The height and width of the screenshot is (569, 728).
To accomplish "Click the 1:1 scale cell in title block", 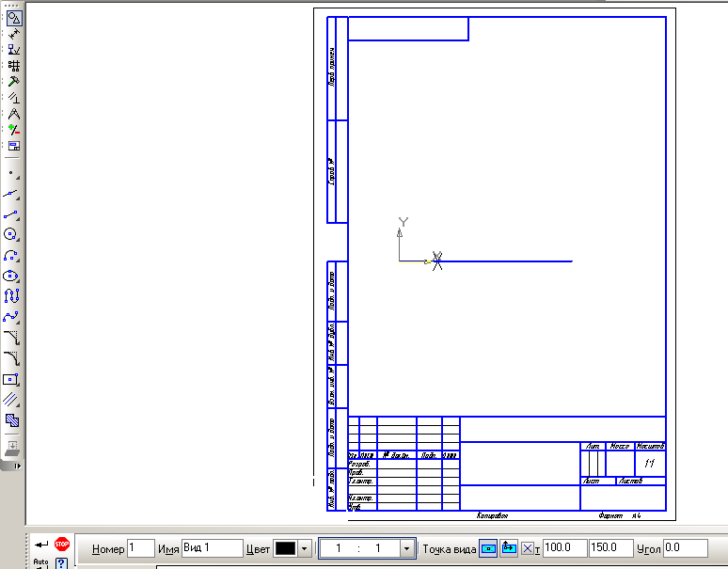I will pyautogui.click(x=650, y=463).
